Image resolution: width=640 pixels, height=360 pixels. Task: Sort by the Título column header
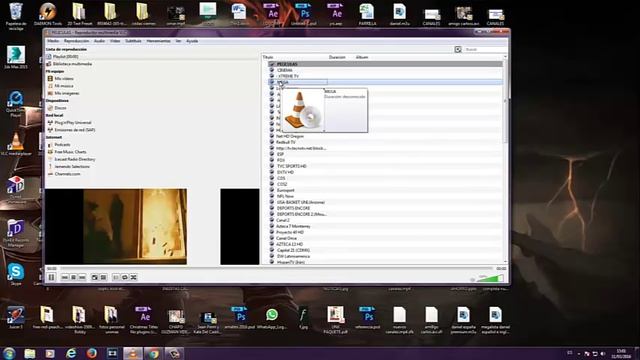(x=268, y=57)
